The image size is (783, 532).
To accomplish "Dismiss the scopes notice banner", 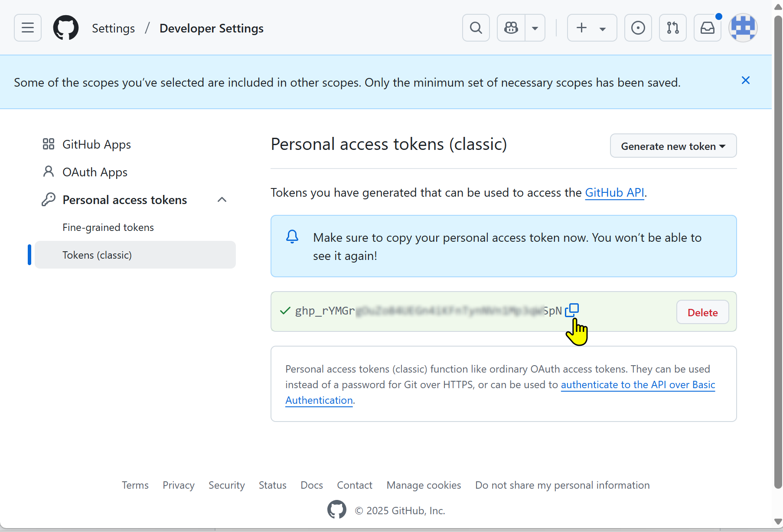I will 745,81.
